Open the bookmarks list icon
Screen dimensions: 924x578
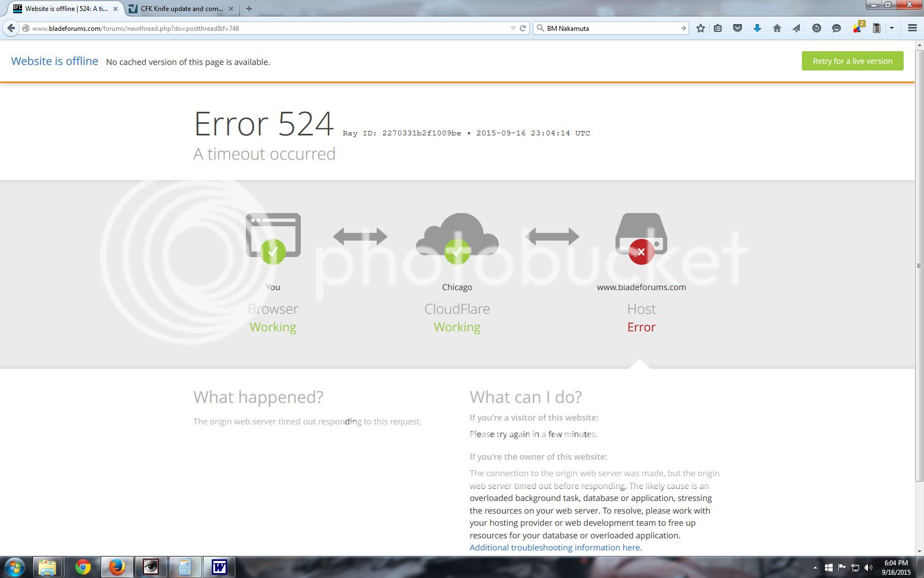(x=718, y=28)
